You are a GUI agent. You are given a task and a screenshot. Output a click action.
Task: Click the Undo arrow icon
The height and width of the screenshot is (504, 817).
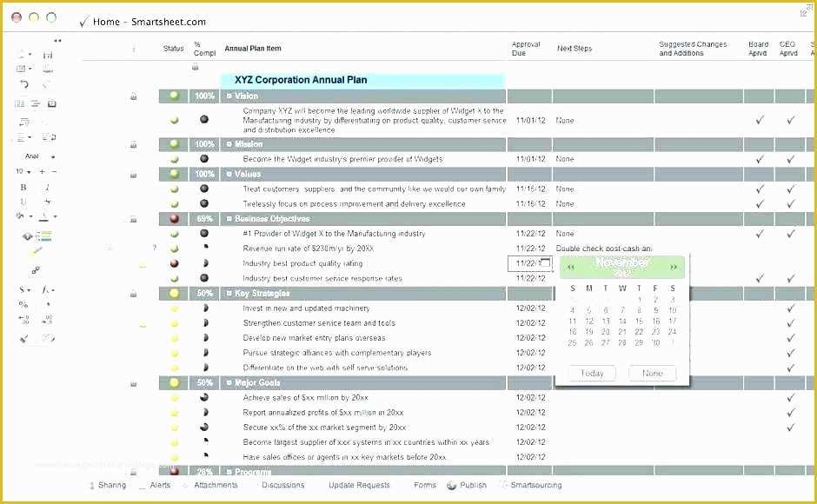pos(24,84)
